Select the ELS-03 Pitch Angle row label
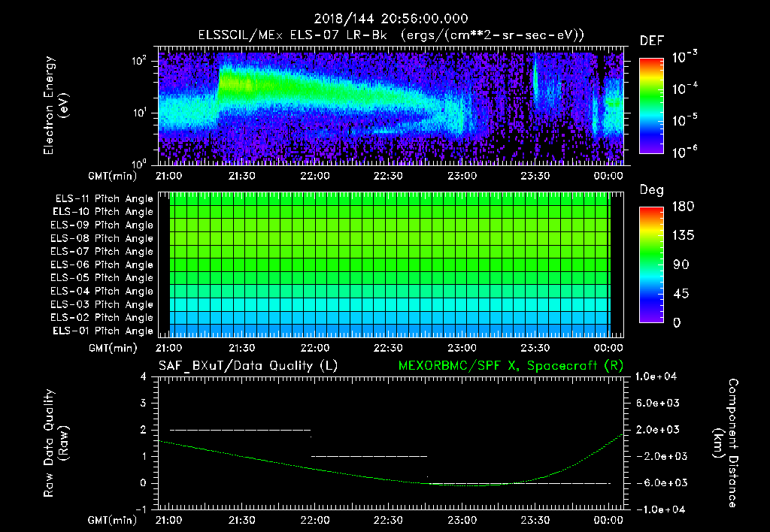Viewport: 770px width, 532px height. point(102,304)
